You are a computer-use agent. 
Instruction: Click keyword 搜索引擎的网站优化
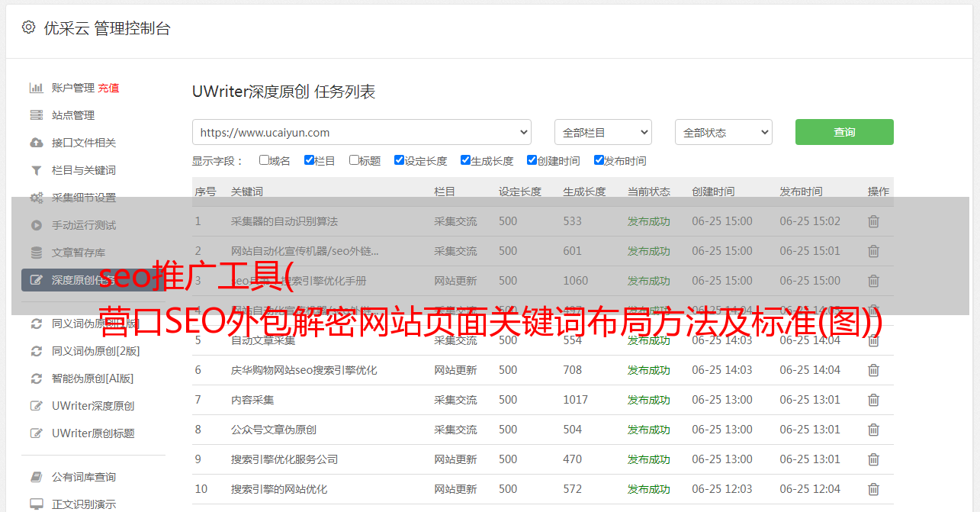point(279,489)
